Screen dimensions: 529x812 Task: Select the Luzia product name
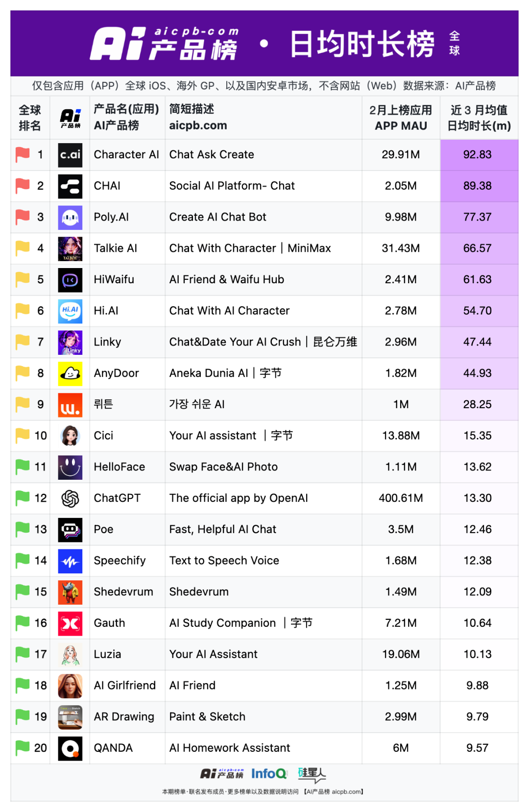[107, 655]
